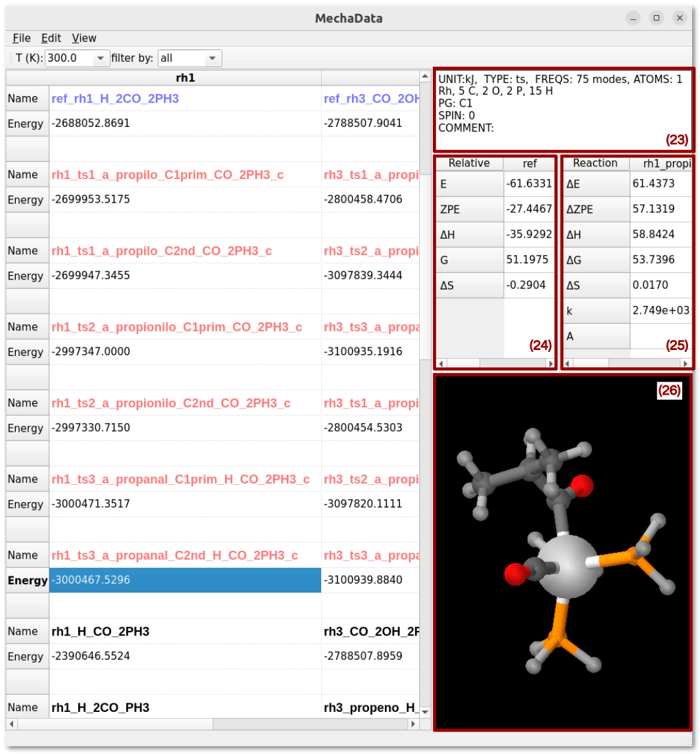Click Relative table scroll right arrow
The image size is (700, 754).
pyautogui.click(x=551, y=364)
